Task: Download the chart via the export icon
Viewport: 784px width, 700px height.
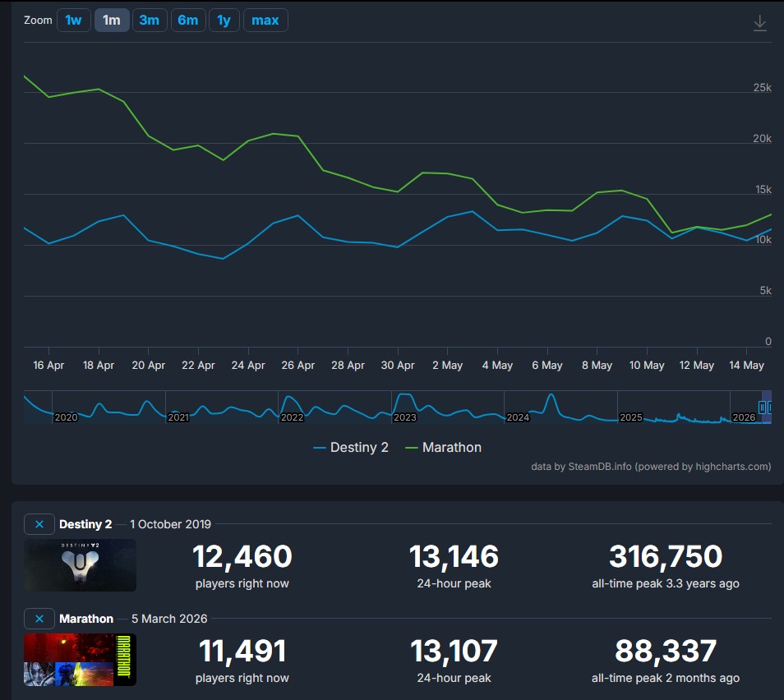Action: [759, 23]
